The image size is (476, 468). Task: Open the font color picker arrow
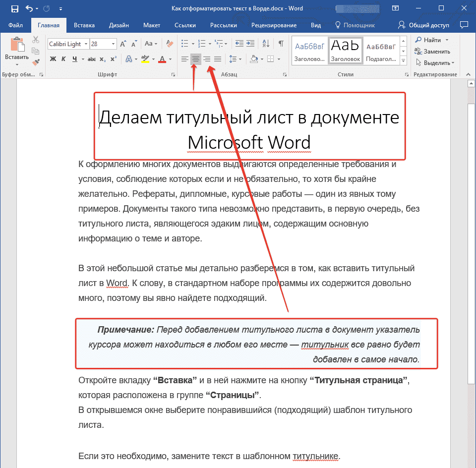point(169,59)
